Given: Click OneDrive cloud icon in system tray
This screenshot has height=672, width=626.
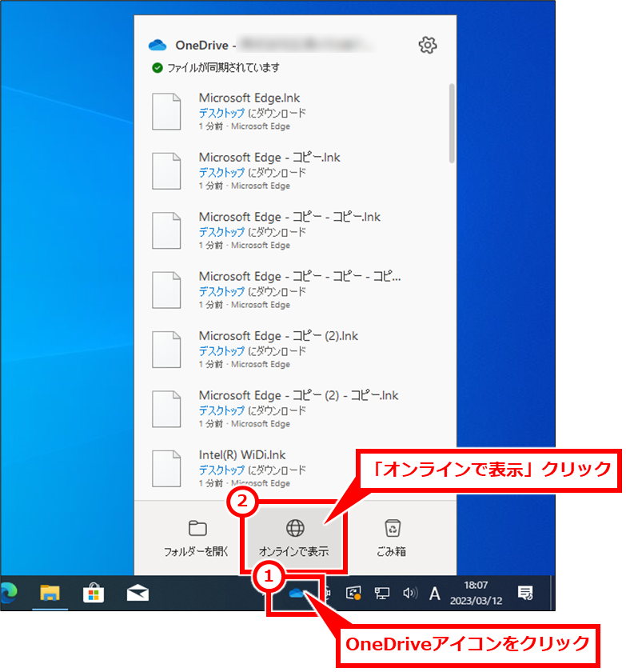Looking at the screenshot, I should 296,593.
